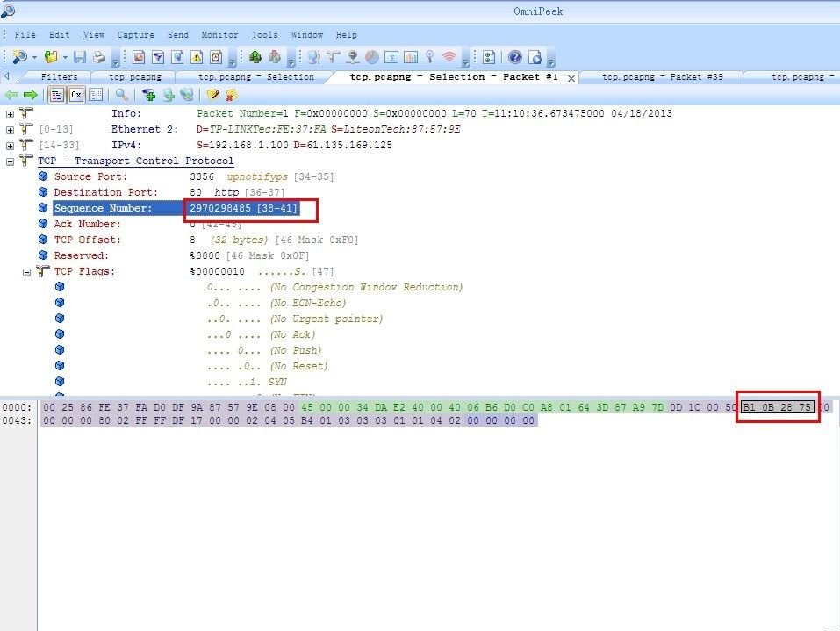Close the Packet #1 tab
This screenshot has height=631, width=840.
pos(571,78)
